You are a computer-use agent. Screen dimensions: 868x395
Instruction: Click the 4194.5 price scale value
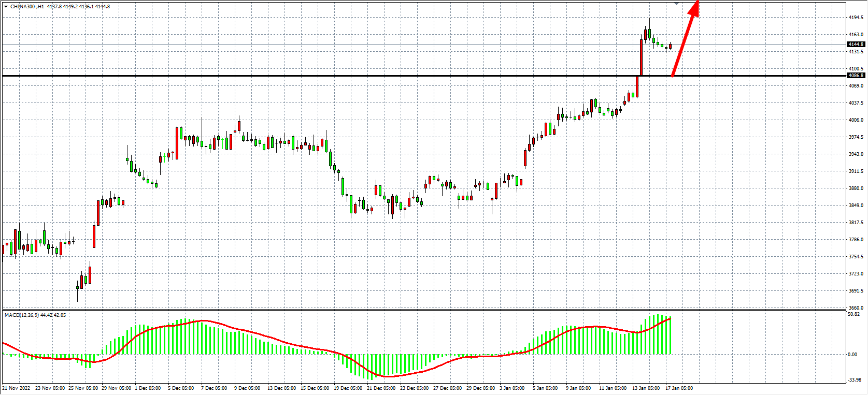856,18
